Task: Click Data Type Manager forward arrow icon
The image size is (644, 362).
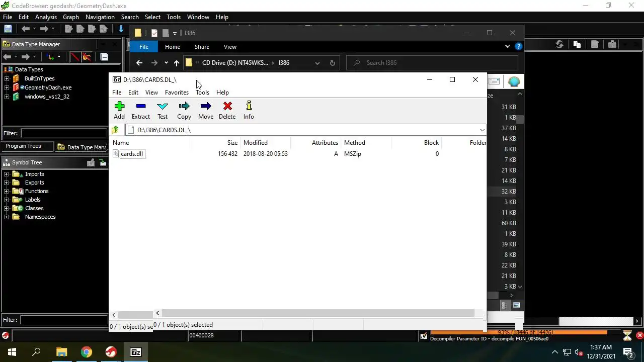Action: [x=25, y=57]
